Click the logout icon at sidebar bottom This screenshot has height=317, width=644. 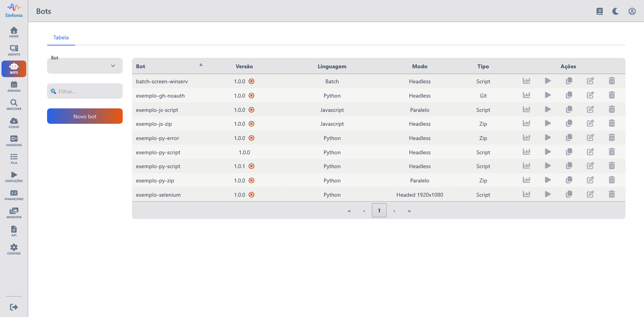click(x=14, y=307)
